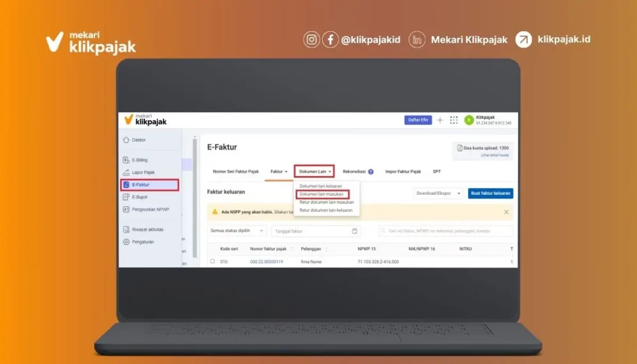Click the NIK/NPWP 16 column header
The height and width of the screenshot is (364, 637).
click(422, 249)
